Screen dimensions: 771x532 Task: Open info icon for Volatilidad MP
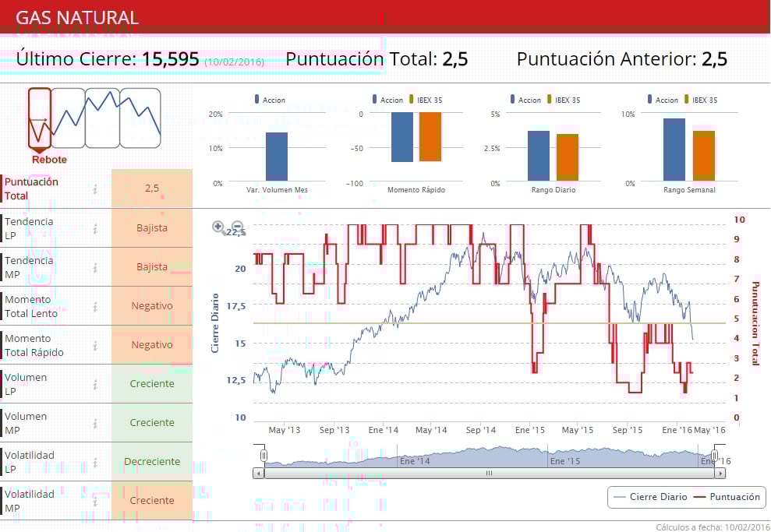tap(95, 501)
